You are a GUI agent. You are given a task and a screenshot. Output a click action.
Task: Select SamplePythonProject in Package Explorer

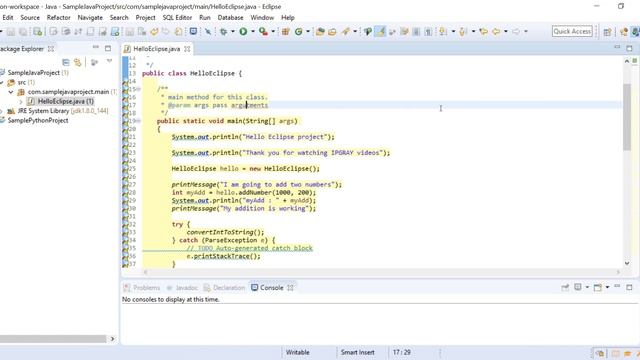coord(38,120)
